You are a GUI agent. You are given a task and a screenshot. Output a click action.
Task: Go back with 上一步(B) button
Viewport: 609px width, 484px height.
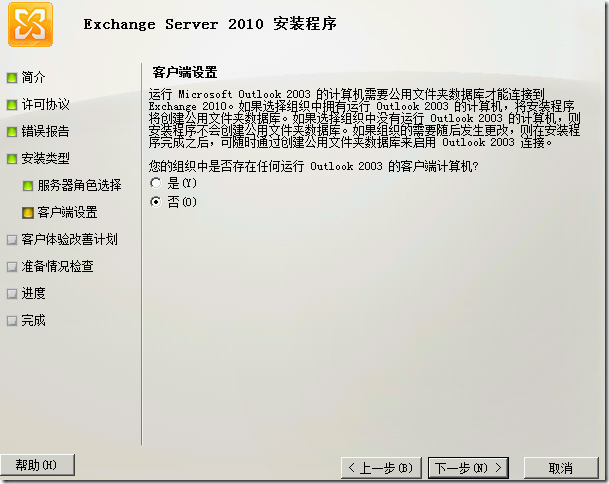tap(381, 468)
